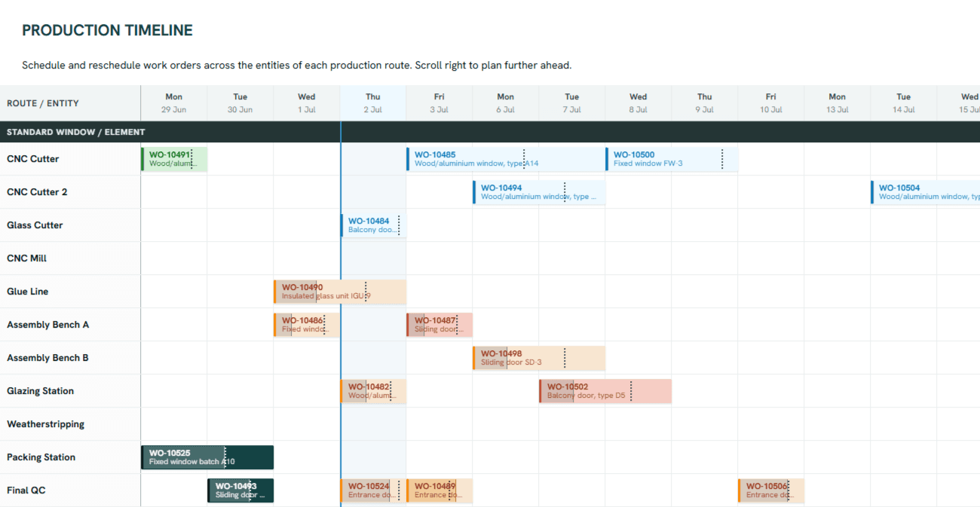Click WO-10484 Balcony door on Glass Cutter

pyautogui.click(x=373, y=225)
